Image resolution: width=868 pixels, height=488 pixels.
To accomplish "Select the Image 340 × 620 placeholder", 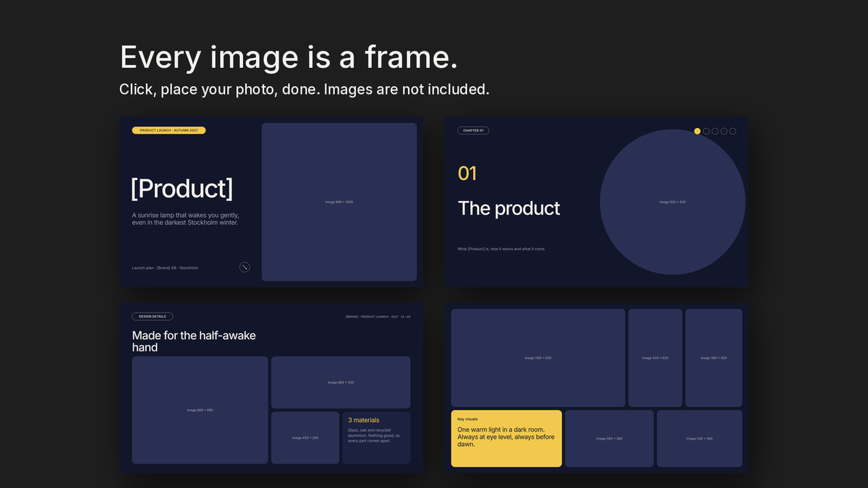I will click(655, 358).
